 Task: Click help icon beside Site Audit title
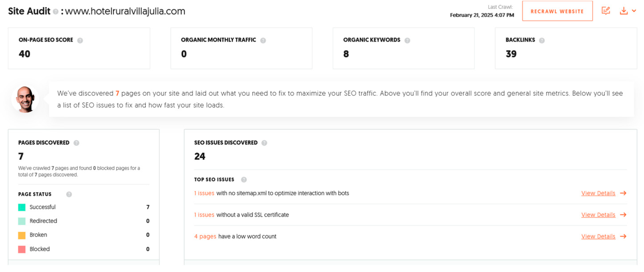coord(56,11)
